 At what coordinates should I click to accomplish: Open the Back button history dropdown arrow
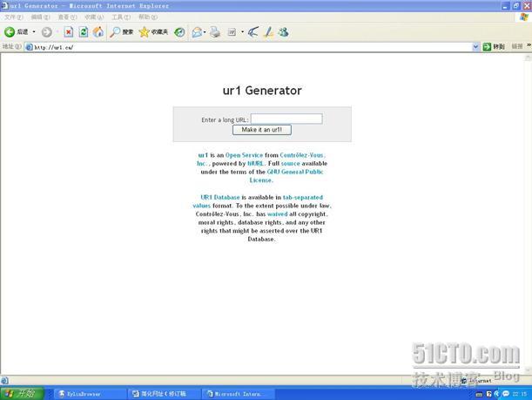(x=34, y=32)
